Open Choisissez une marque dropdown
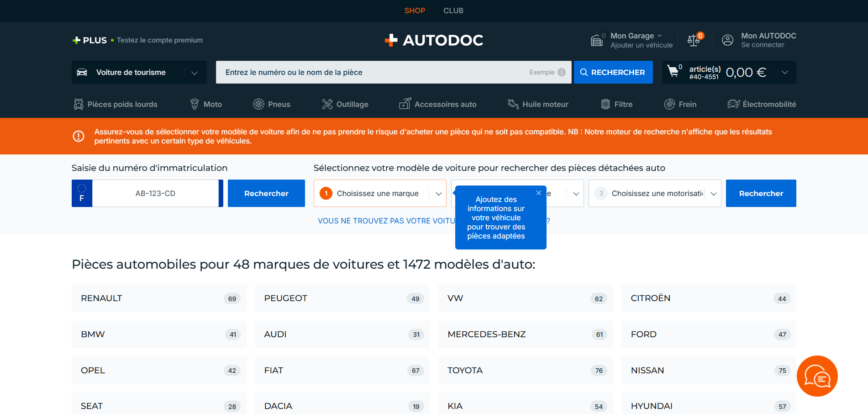Image resolution: width=868 pixels, height=414 pixels. 380,193
